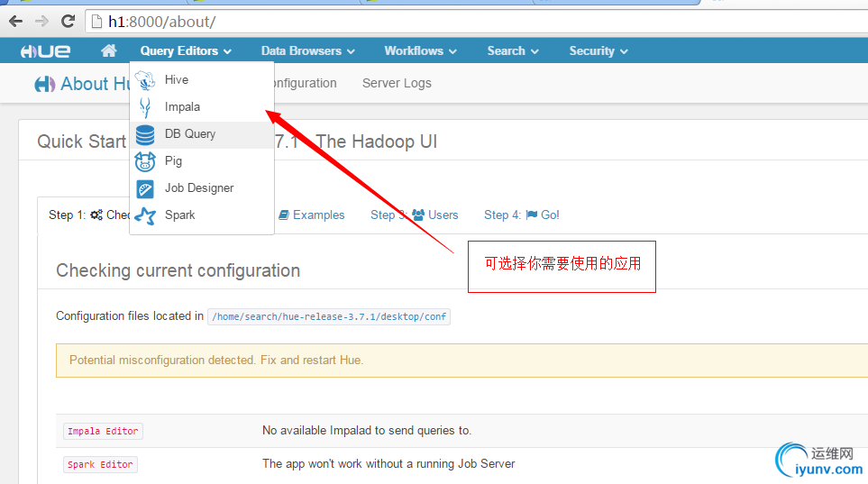Click 'No available Impalad to send queries to.'

(367, 430)
